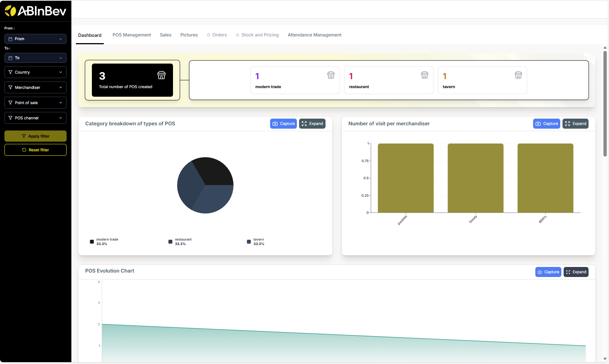Click the vertical scrollbar thumb
Screen dimensions: 609x364
(x=605, y=104)
